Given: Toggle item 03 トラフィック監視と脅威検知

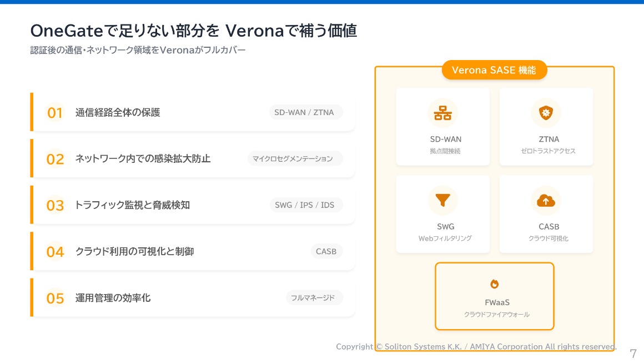Looking at the screenshot, I should [x=192, y=205].
